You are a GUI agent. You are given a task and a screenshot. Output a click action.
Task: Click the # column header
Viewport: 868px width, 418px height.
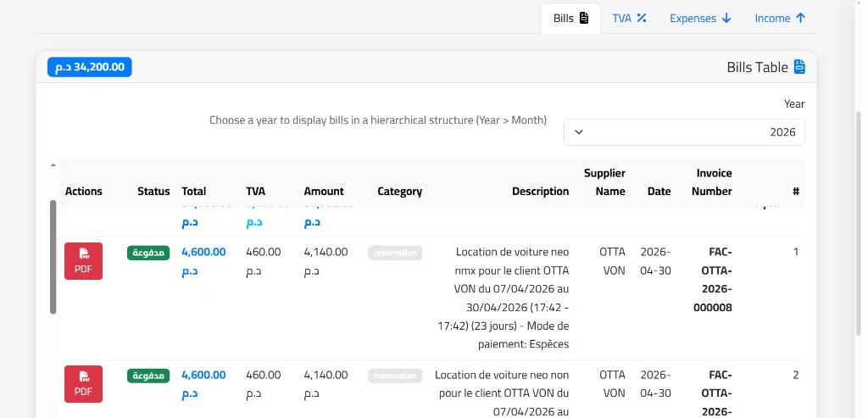(x=795, y=191)
